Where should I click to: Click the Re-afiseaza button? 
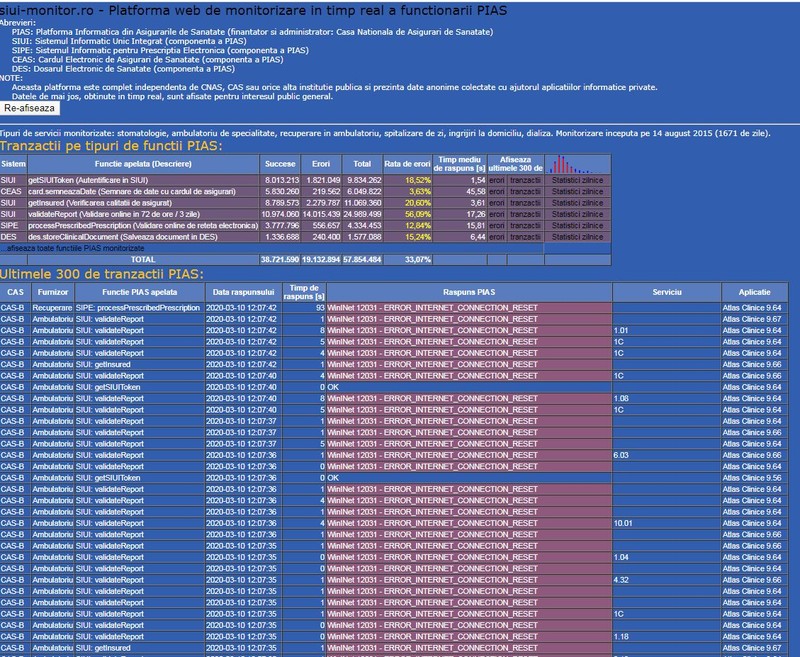pyautogui.click(x=30, y=108)
